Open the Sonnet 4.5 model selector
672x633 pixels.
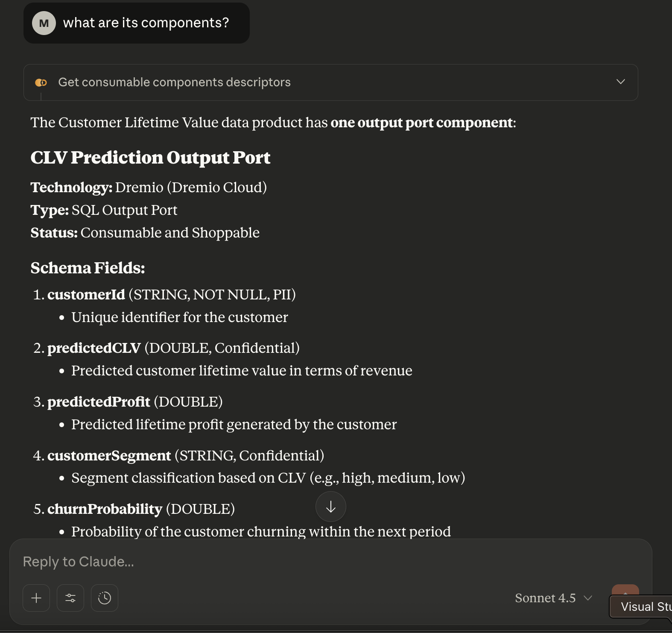point(553,598)
